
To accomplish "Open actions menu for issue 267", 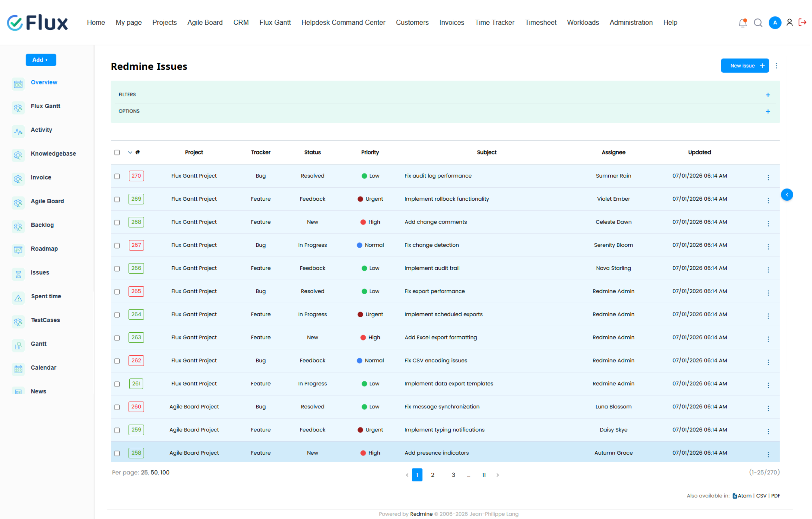I will tap(768, 247).
